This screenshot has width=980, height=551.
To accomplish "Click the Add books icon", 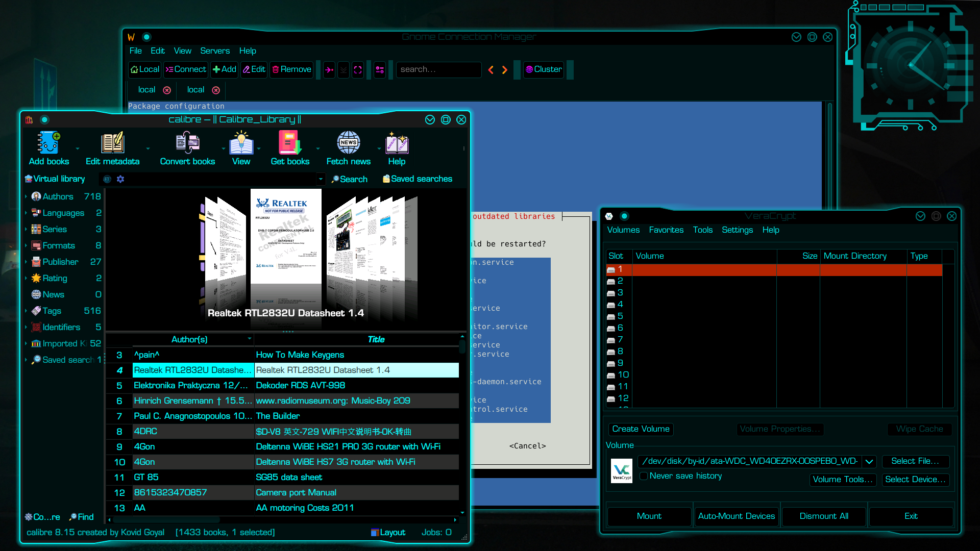I will click(48, 143).
